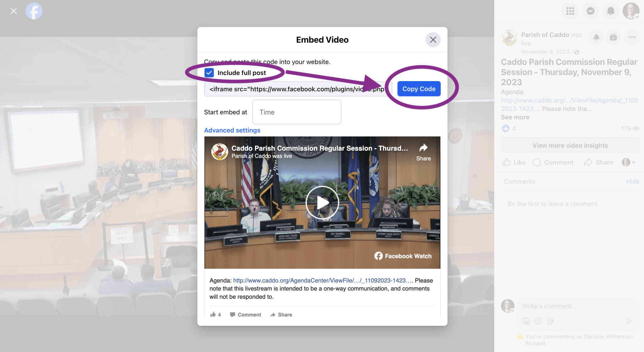
Task: Click the post notification bell icon
Action: [x=596, y=37]
